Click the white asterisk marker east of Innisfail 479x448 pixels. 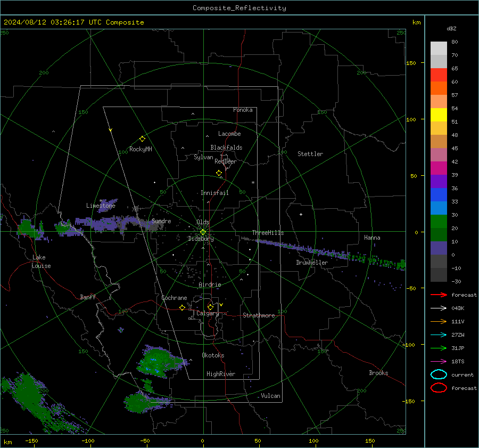coord(253,183)
